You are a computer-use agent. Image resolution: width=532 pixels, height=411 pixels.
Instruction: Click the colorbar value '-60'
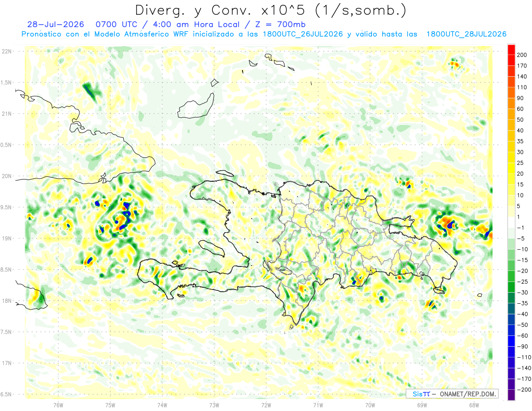point(522,336)
